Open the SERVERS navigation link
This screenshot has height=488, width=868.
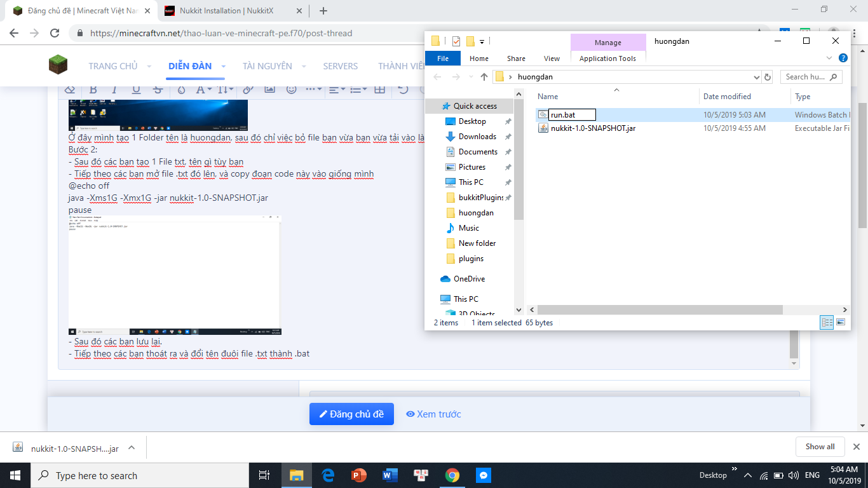click(341, 66)
